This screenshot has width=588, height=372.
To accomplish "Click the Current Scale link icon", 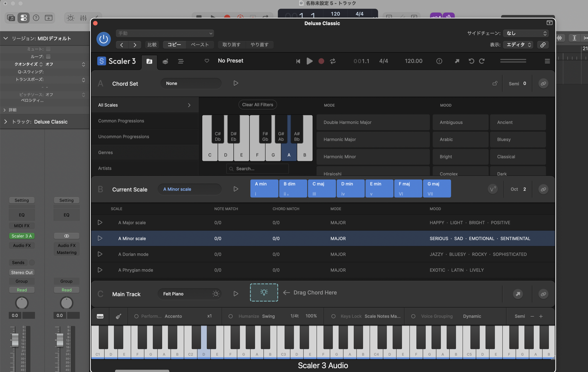I will click(543, 189).
